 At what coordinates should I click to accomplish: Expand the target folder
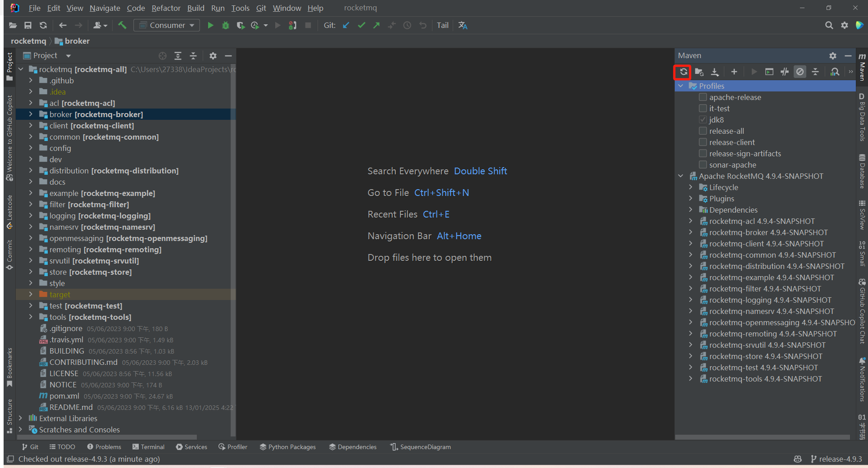[x=31, y=294]
